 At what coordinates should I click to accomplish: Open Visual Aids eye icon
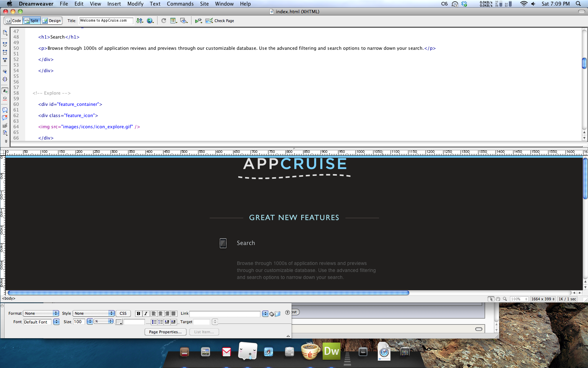(184, 21)
